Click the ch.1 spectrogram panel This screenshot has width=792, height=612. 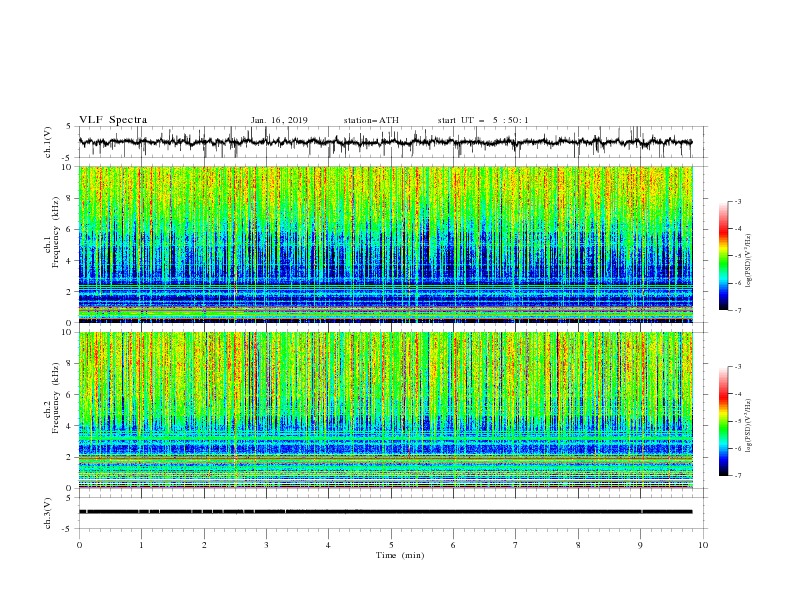[386, 244]
